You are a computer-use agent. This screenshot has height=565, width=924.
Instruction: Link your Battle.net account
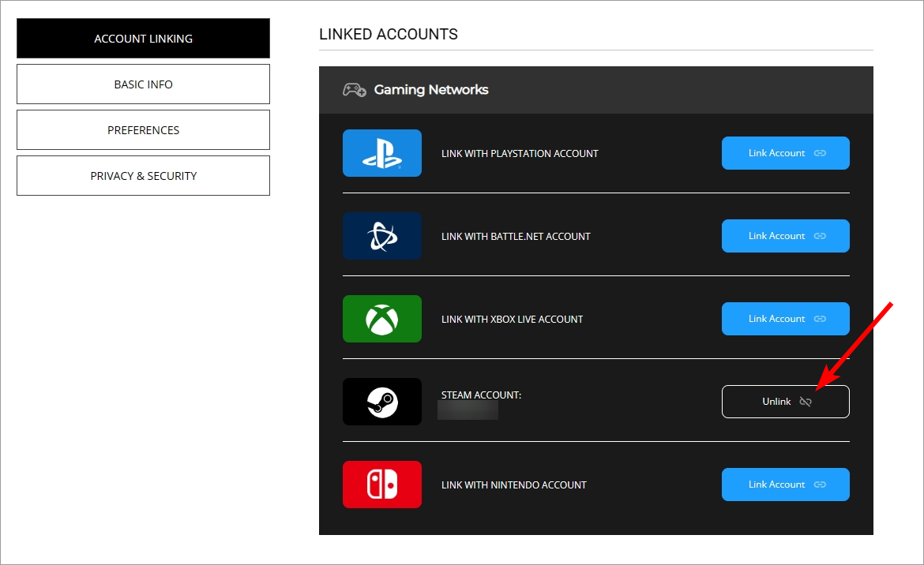[x=786, y=236]
